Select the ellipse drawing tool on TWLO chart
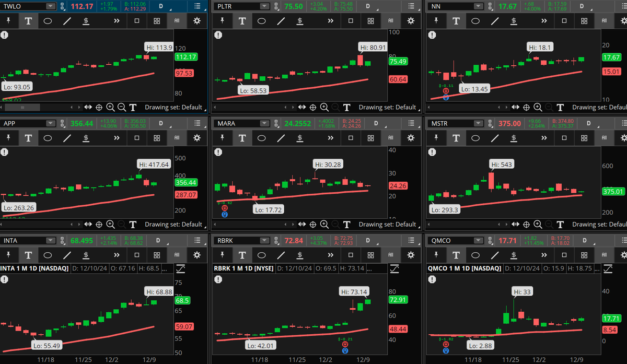The width and height of the screenshot is (627, 364). pos(49,21)
